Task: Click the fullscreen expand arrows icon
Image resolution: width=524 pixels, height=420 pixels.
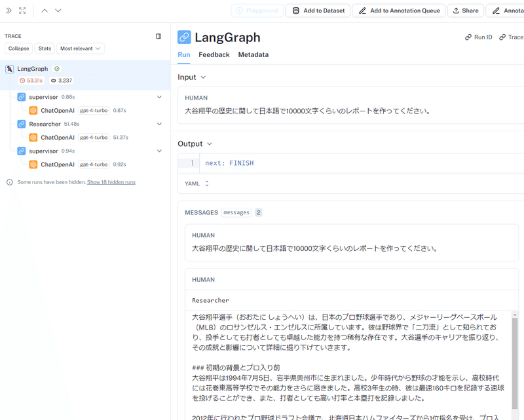Action: pos(22,10)
